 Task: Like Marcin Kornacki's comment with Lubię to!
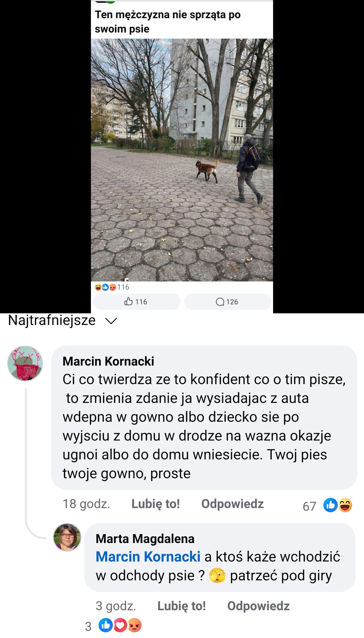[x=156, y=504]
